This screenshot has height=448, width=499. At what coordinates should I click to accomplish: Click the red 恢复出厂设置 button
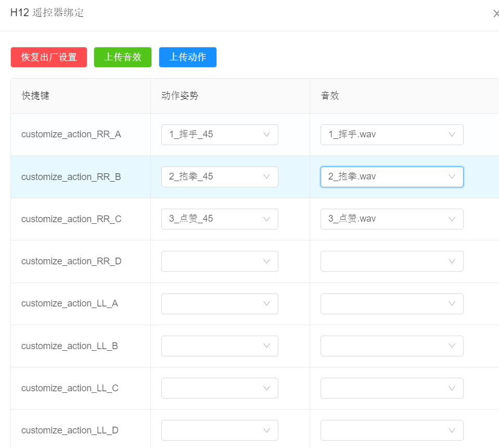click(49, 57)
